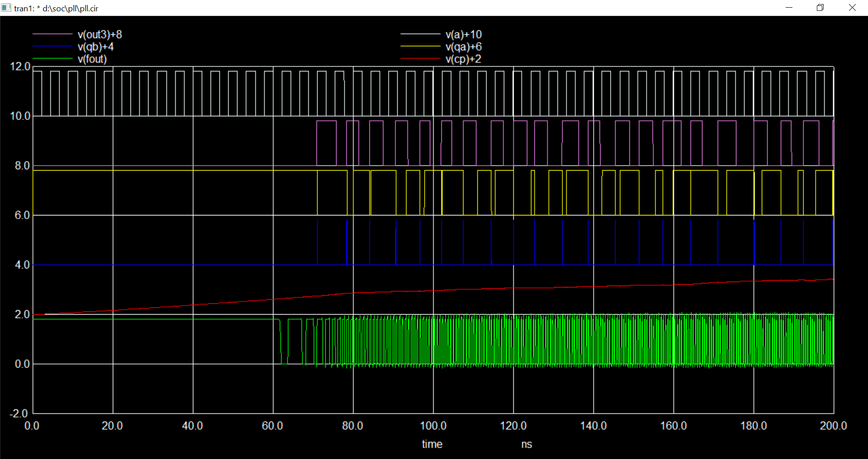Click the ns unit label below the plot
This screenshot has height=459, width=868.
point(526,444)
